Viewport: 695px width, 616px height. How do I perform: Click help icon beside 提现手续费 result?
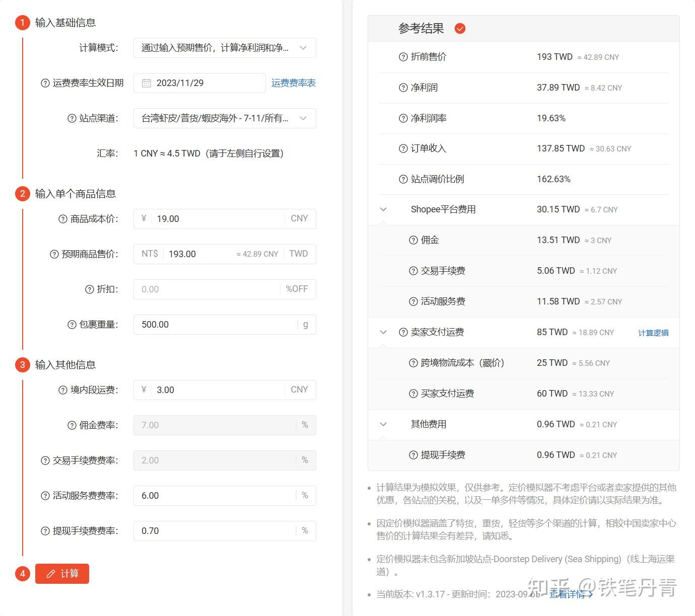coord(413,455)
